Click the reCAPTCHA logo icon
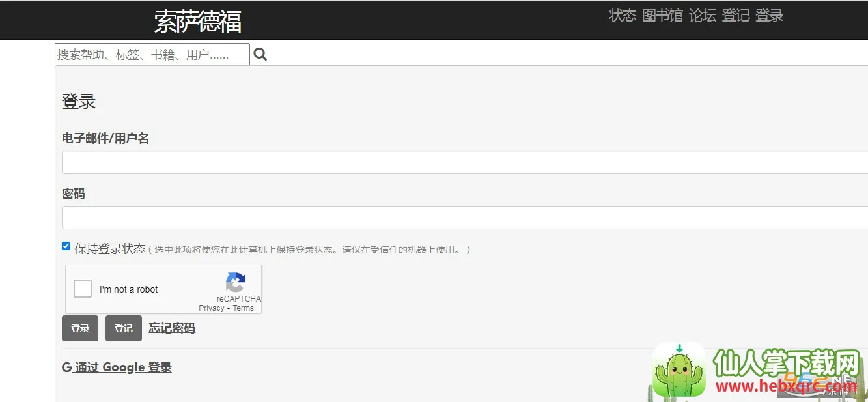Image resolution: width=868 pixels, height=402 pixels. coord(236,282)
